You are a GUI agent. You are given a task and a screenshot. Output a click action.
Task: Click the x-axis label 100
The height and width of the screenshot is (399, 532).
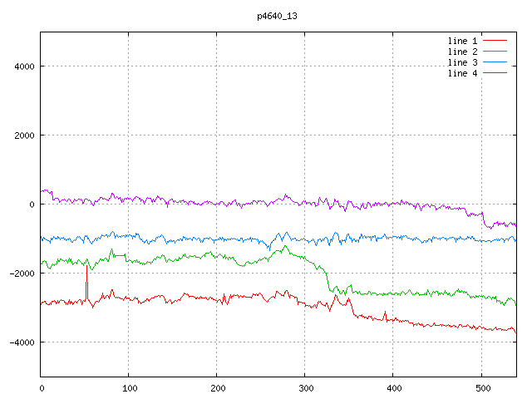130,388
